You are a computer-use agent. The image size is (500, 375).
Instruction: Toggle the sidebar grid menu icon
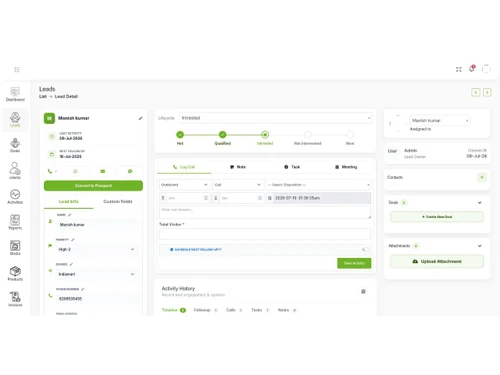(x=17, y=69)
